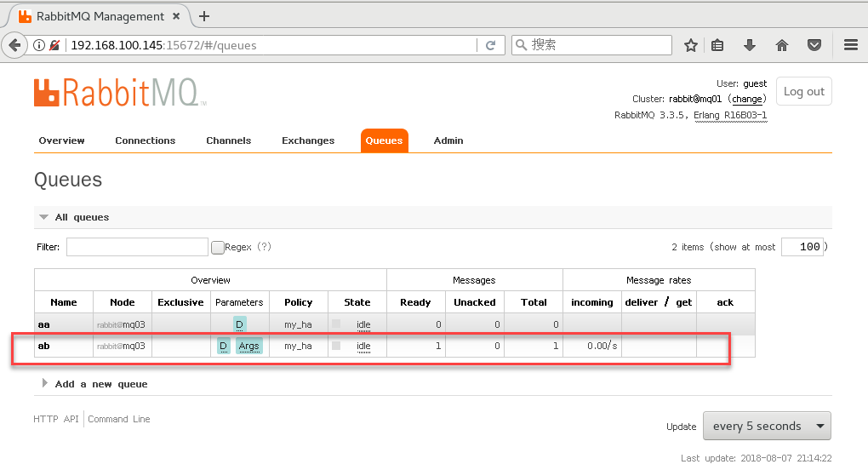Sort by Policy column header
Screen dimensions: 868x470
point(299,302)
